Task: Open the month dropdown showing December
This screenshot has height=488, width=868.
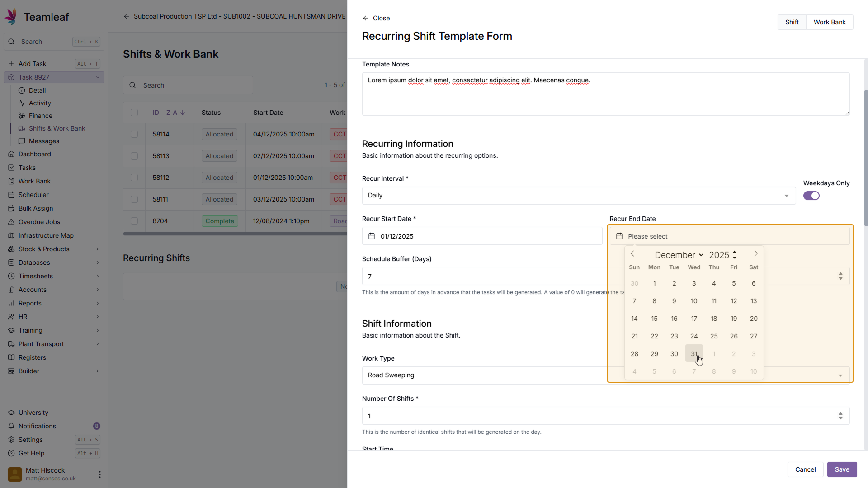Action: 679,255
